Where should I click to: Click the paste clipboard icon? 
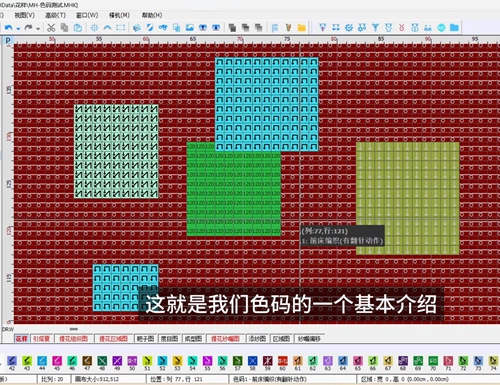(x=78, y=28)
